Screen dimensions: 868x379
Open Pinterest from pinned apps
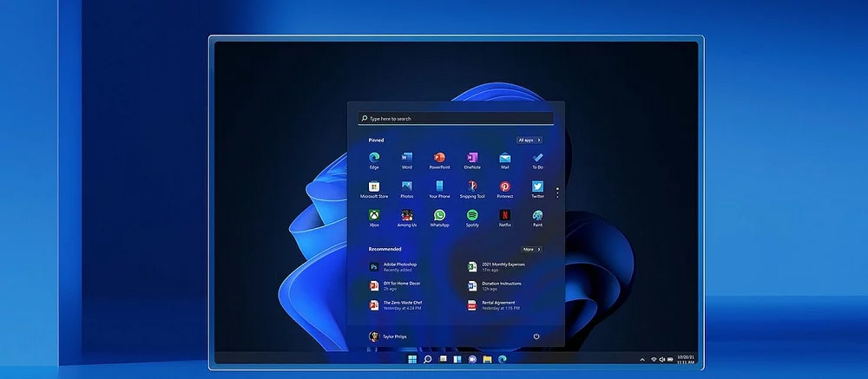505,189
